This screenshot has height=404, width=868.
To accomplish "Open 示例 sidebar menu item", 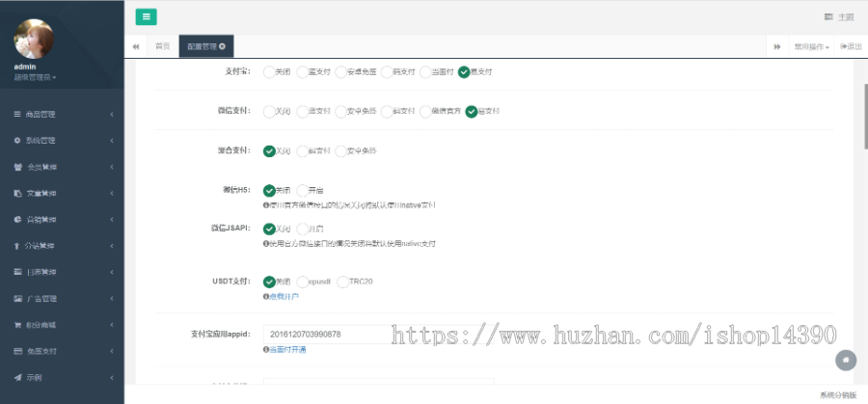I will (62, 377).
